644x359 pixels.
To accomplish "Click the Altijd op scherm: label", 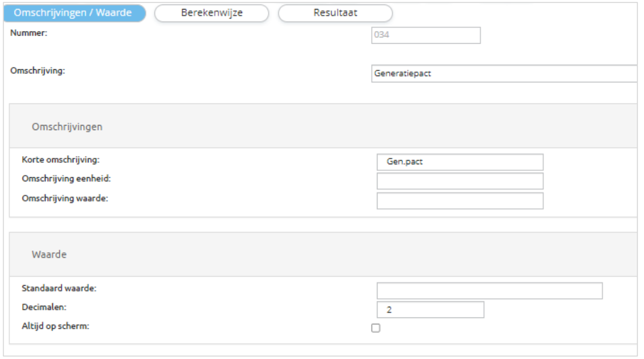I will pyautogui.click(x=55, y=326).
